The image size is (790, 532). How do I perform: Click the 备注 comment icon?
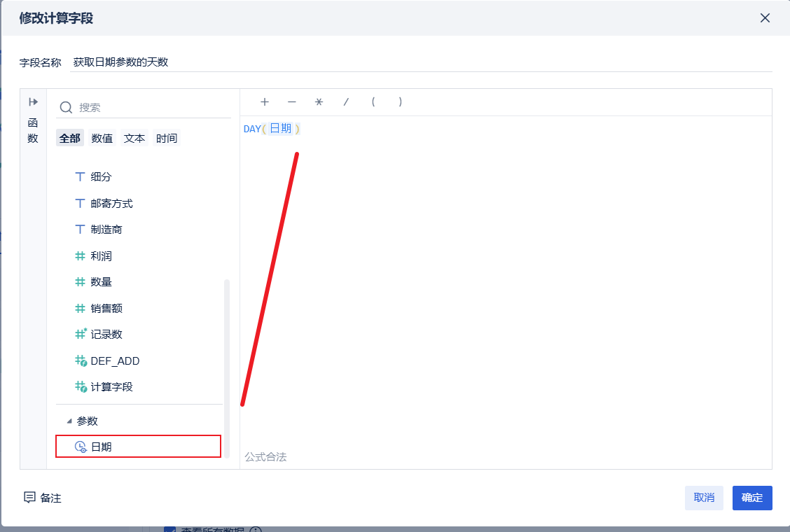point(29,498)
